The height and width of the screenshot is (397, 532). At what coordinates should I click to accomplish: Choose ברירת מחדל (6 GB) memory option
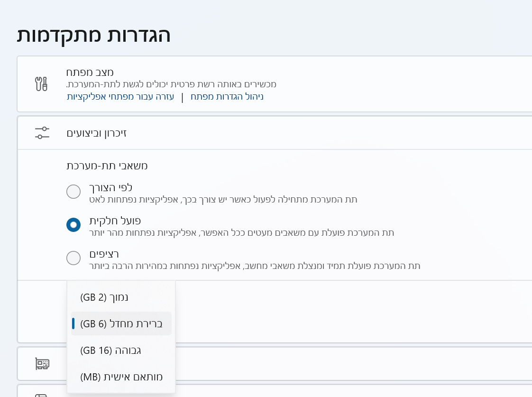[x=121, y=324]
